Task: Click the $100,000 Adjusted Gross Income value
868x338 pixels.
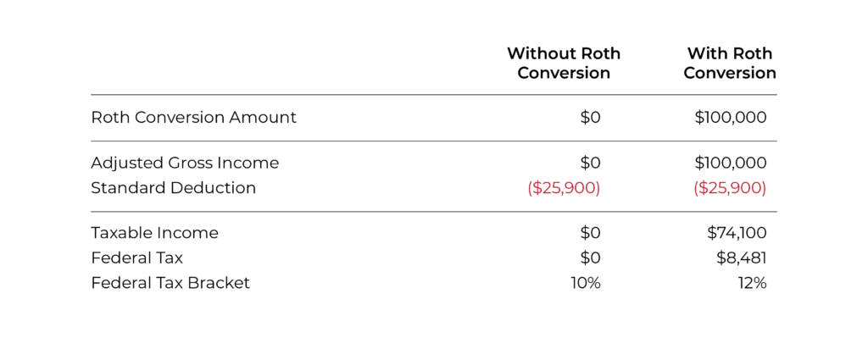Action: pos(731,163)
